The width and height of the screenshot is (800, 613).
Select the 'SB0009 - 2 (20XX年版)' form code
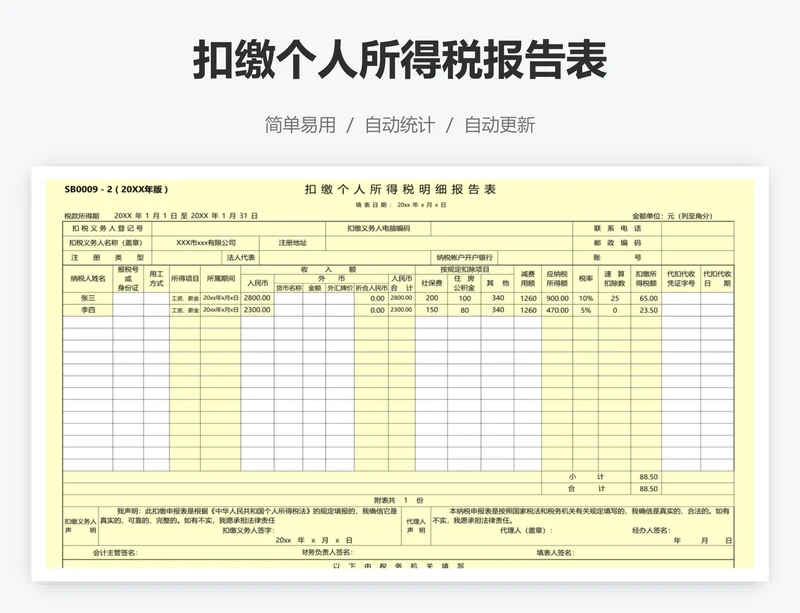[116, 189]
